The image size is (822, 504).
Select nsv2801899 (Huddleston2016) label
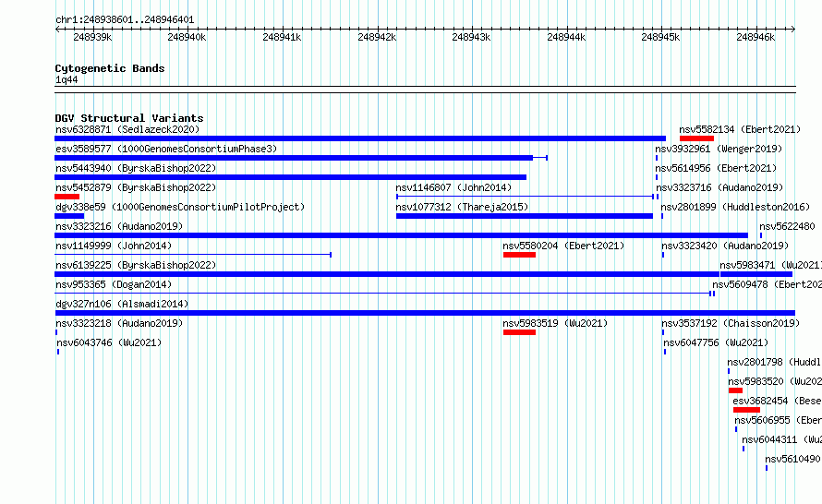click(735, 207)
